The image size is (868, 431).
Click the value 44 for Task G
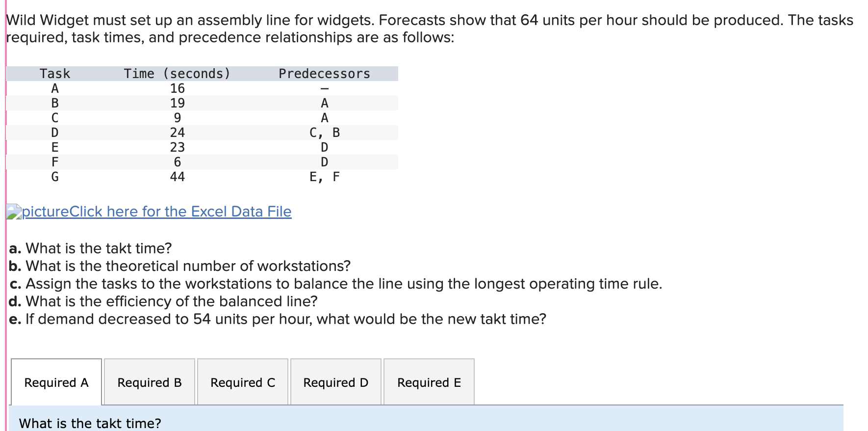coord(178,177)
